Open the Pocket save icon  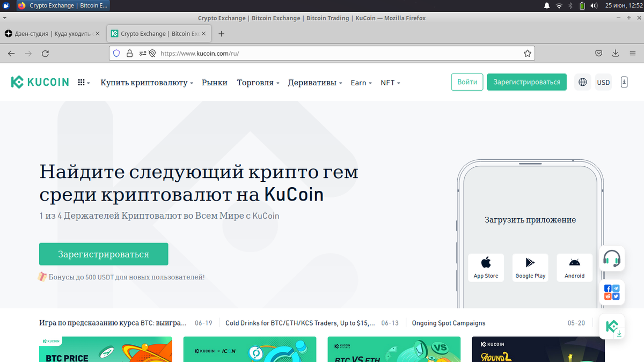point(599,54)
